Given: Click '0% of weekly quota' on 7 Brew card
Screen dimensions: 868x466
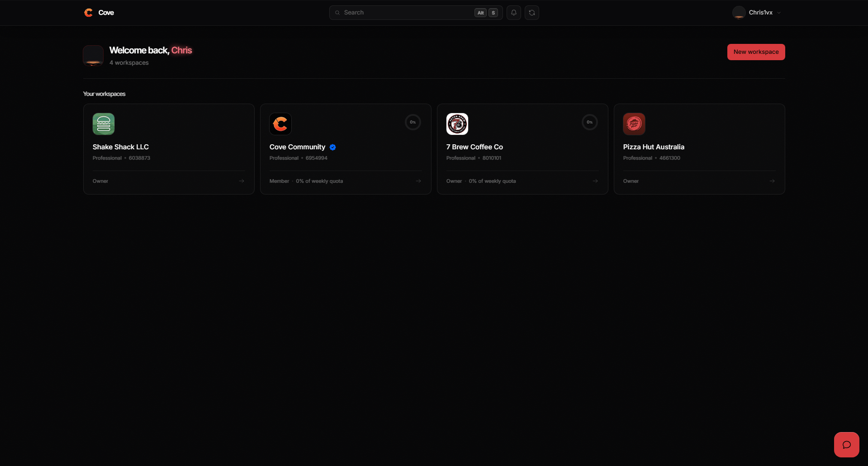Looking at the screenshot, I should pos(492,181).
